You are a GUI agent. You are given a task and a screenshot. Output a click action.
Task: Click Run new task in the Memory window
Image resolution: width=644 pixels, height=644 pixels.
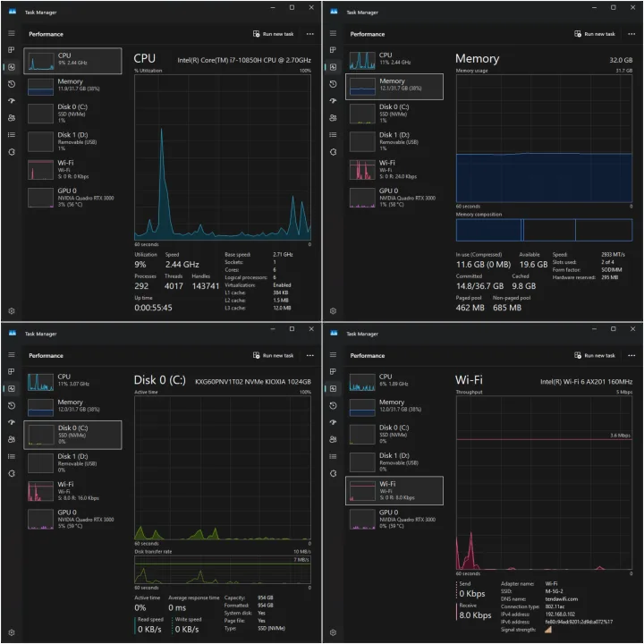[x=595, y=34]
